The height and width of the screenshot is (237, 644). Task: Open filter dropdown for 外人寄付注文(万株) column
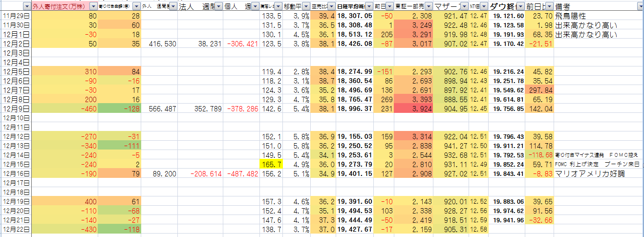[93, 6]
